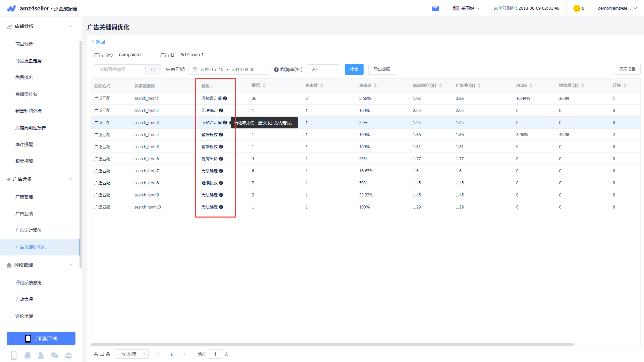
Task: Click the 利润率 info icon
Action: (276, 70)
